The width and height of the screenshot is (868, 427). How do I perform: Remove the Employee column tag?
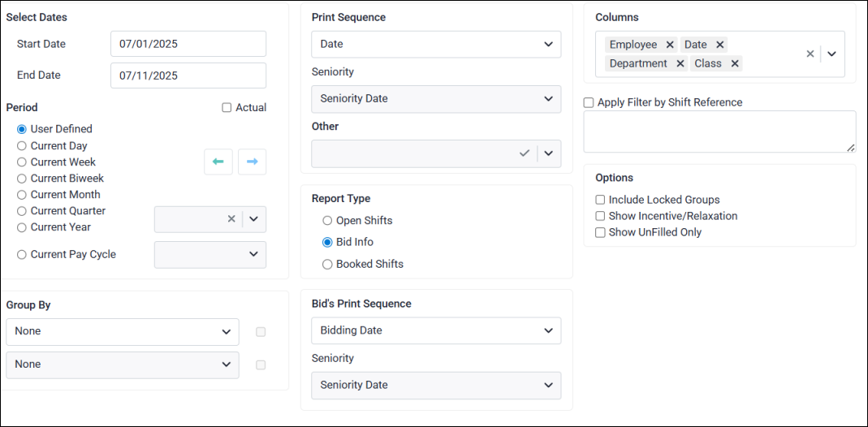click(670, 45)
